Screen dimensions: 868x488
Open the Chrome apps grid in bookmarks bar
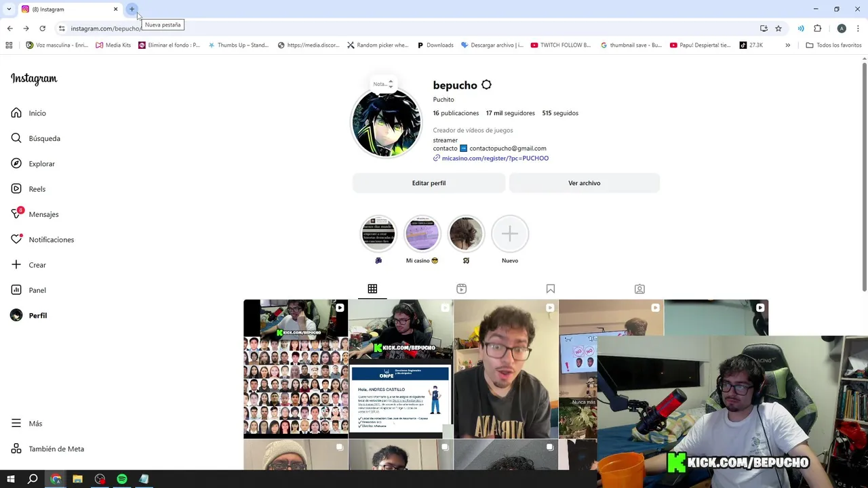(9, 45)
